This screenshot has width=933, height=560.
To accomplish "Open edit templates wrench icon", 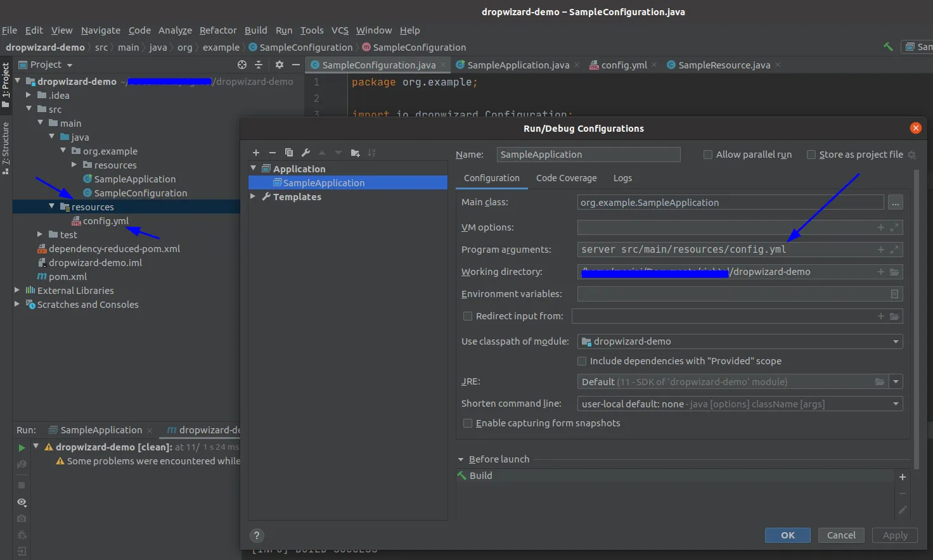I will point(306,153).
